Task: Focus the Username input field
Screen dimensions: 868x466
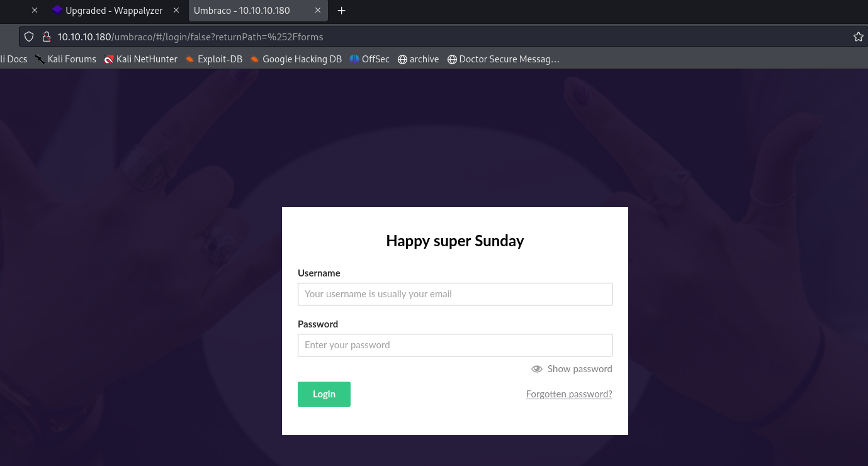Action: pos(454,294)
